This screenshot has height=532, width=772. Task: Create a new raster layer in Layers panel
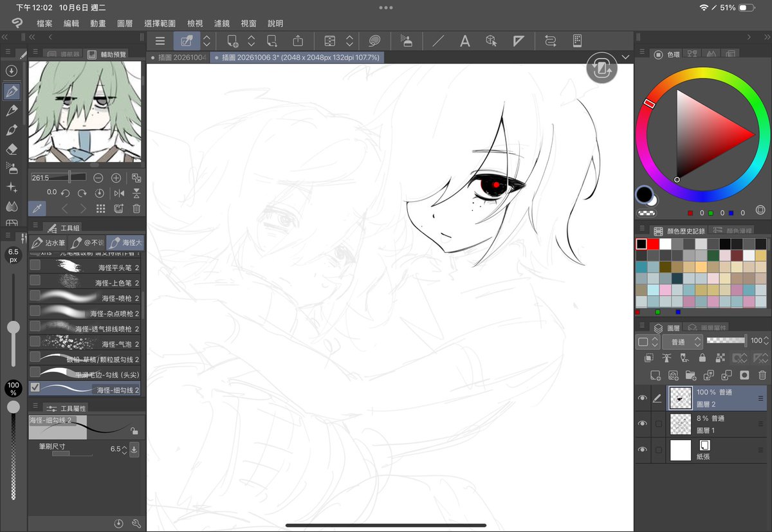655,375
